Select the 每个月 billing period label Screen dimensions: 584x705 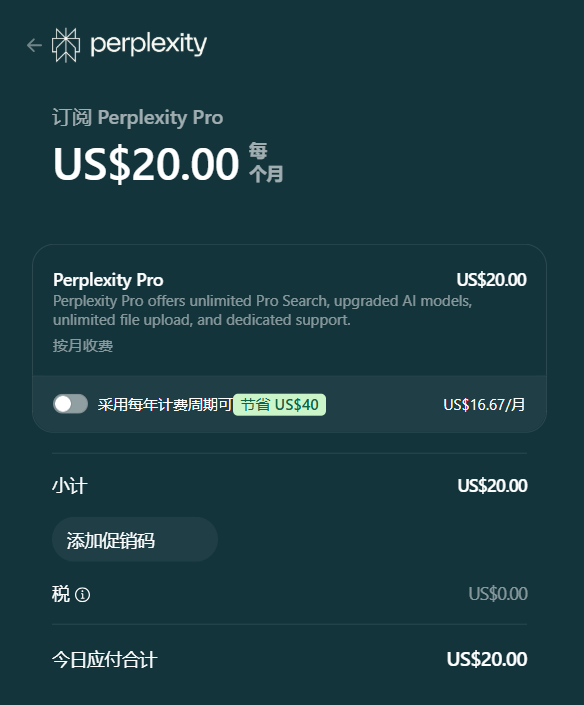[266, 162]
